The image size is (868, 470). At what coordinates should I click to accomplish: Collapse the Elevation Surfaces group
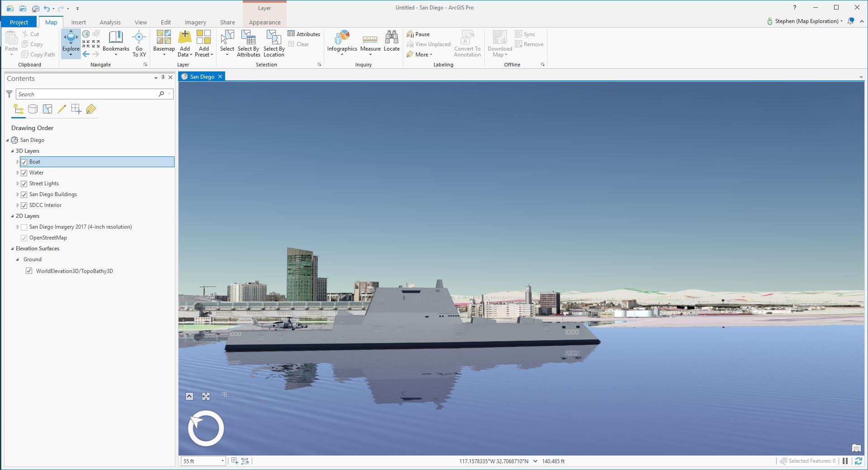click(12, 249)
